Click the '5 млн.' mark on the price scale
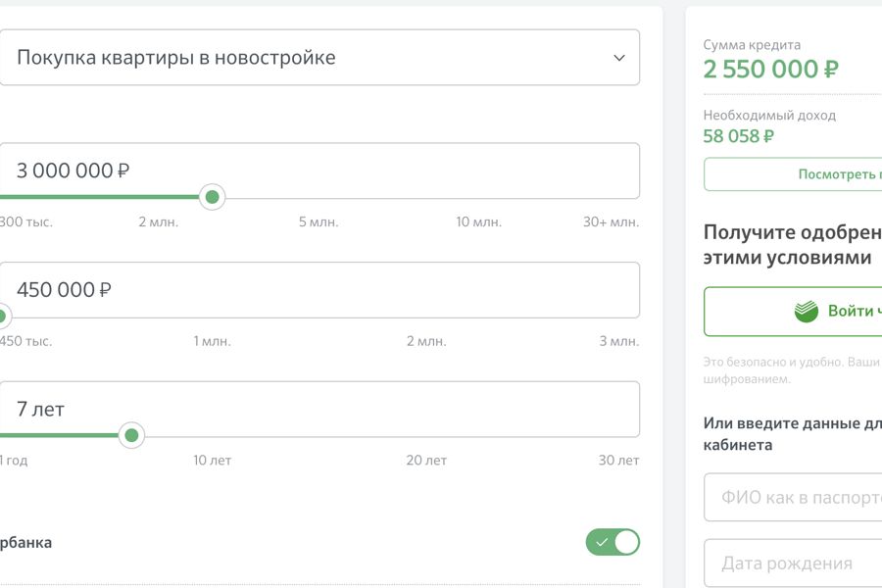The image size is (882, 588). pos(318,222)
